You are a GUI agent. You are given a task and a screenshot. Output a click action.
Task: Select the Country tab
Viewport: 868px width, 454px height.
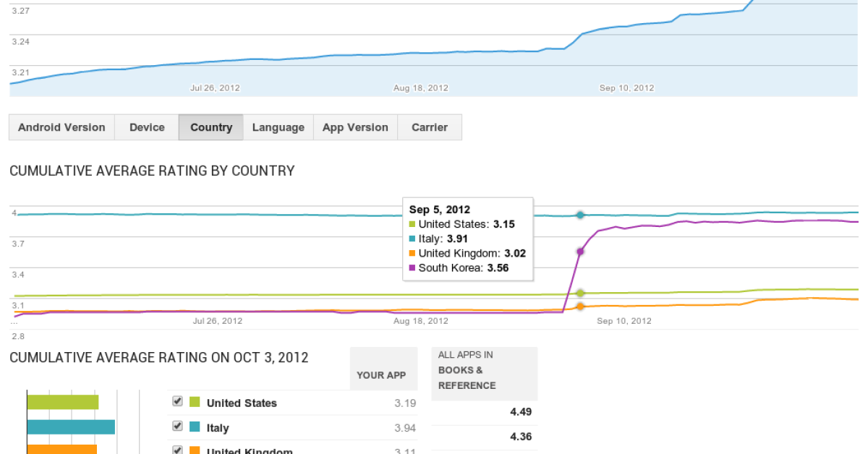211,127
